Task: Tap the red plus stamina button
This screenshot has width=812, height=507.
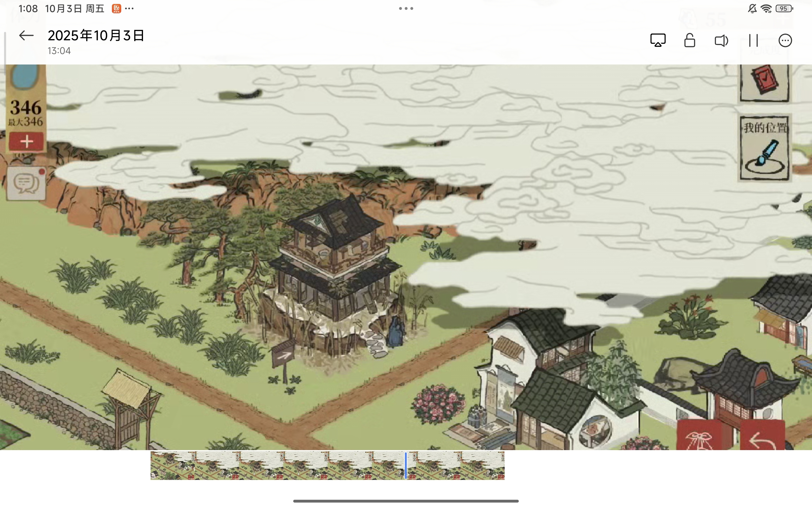Action: point(26,141)
